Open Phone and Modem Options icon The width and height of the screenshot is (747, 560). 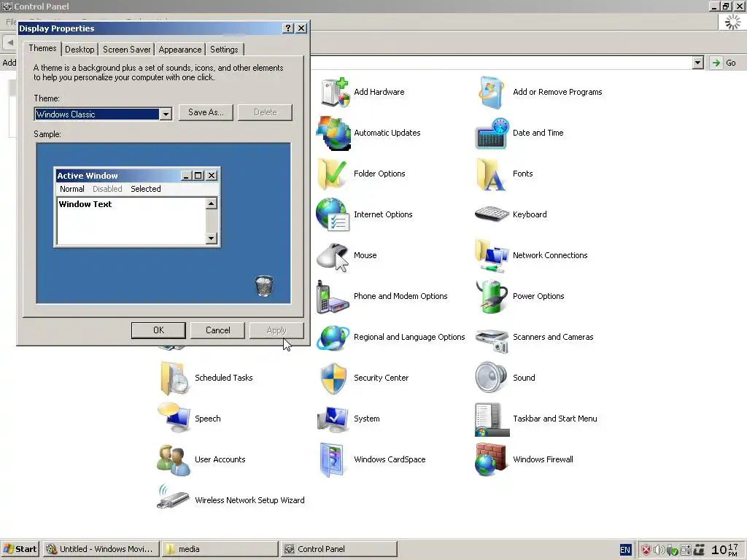click(332, 297)
